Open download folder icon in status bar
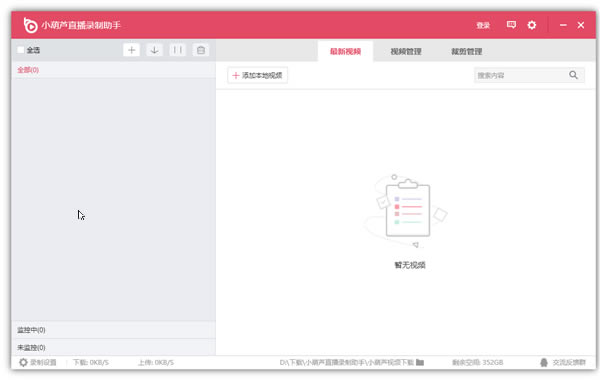The image size is (600, 380). pyautogui.click(x=420, y=362)
